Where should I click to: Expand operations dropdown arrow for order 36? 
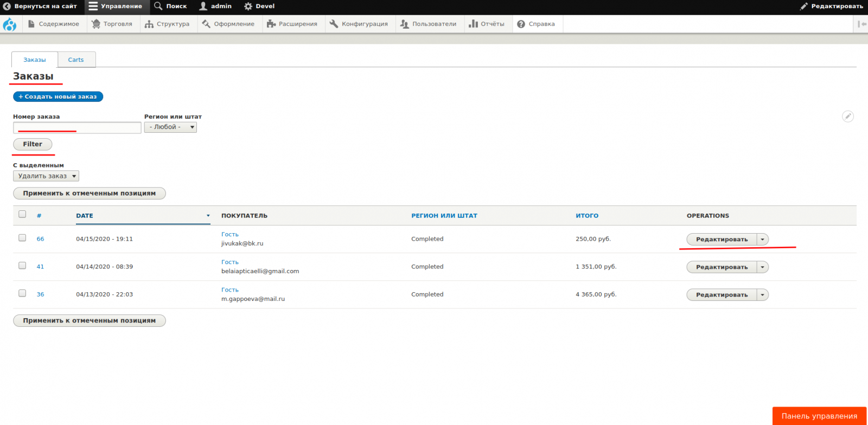pos(763,295)
